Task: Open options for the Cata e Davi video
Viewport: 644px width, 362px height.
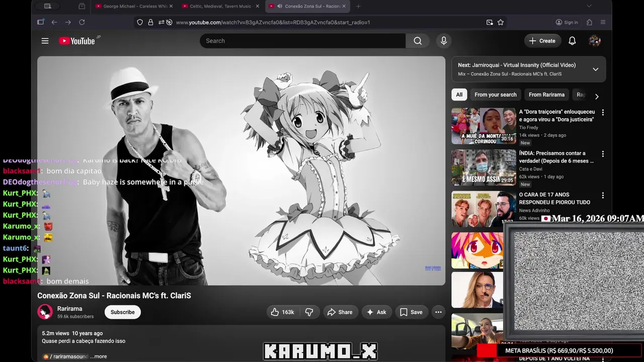Action: point(603,154)
